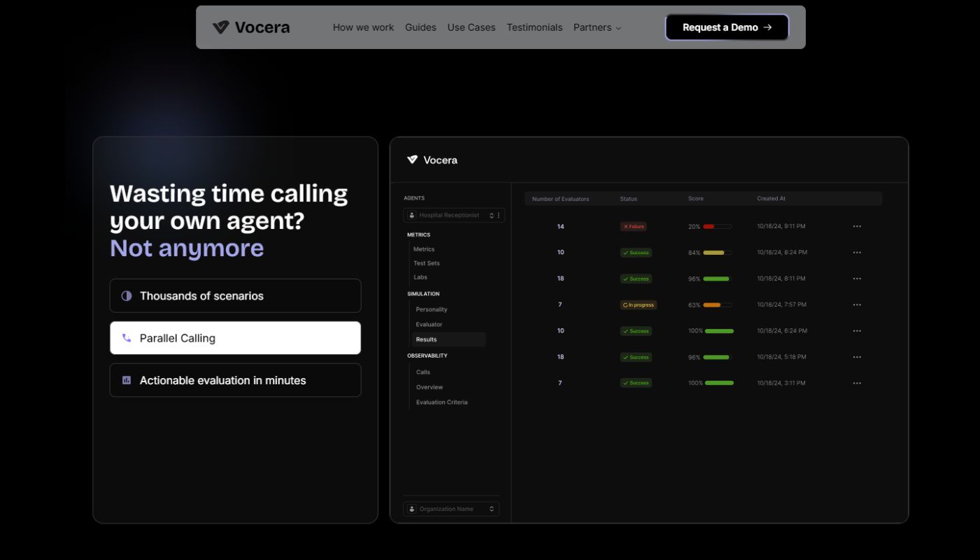Image resolution: width=980 pixels, height=560 pixels.
Task: Open the Testimonials link
Action: click(534, 27)
